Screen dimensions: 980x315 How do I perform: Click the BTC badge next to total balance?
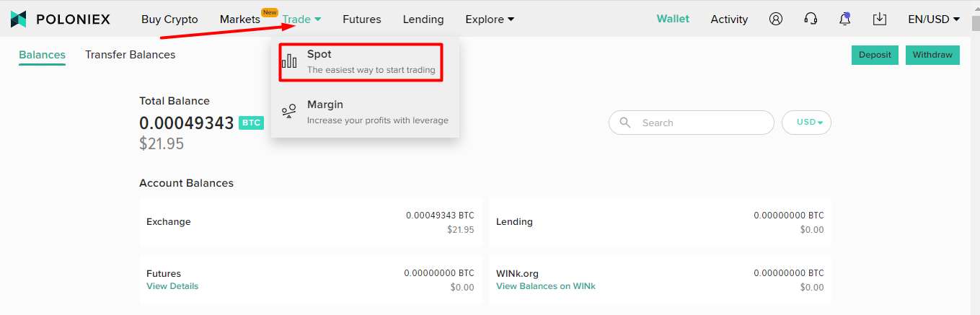(x=251, y=123)
